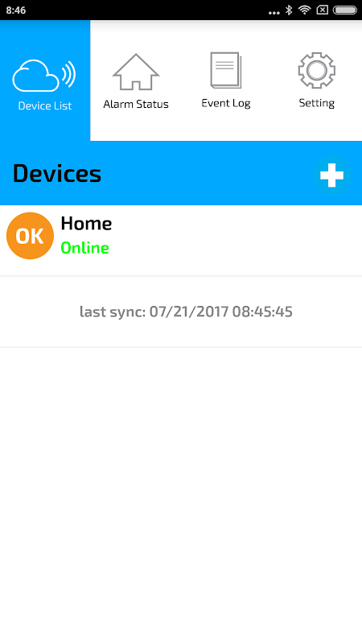Tap the Devices header title
Viewport: 362px width, 644px height.
(57, 173)
